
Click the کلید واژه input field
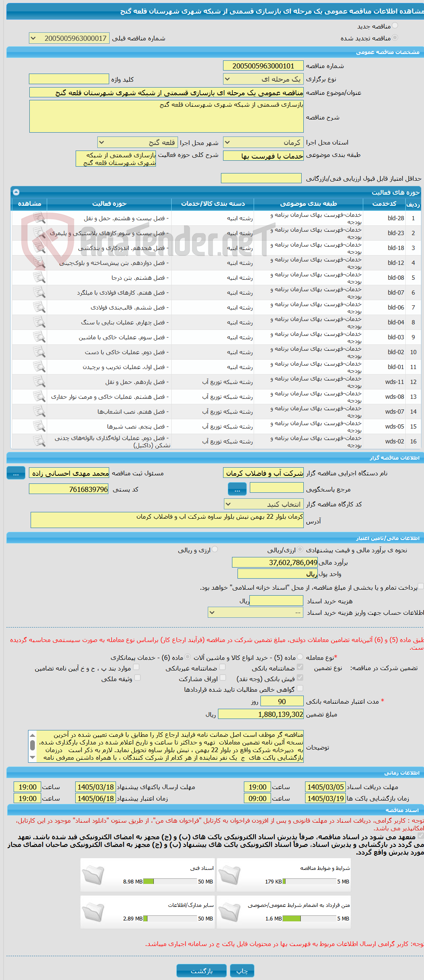point(69,79)
